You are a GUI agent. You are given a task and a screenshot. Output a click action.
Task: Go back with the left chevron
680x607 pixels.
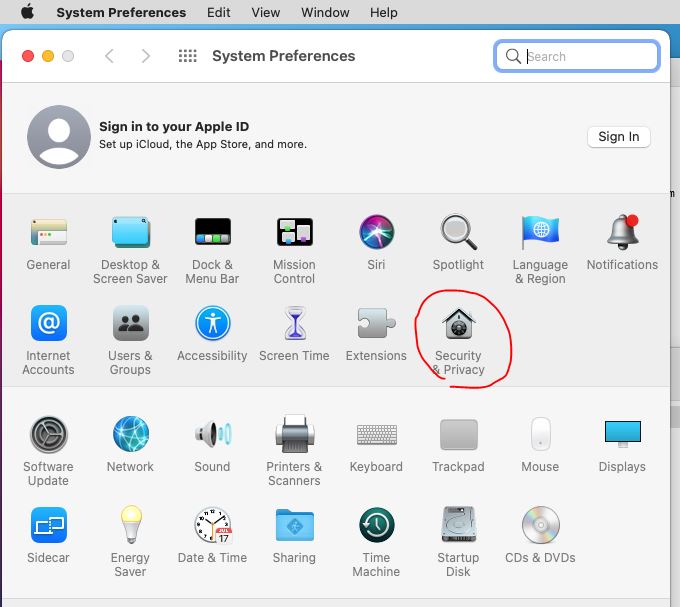point(109,56)
